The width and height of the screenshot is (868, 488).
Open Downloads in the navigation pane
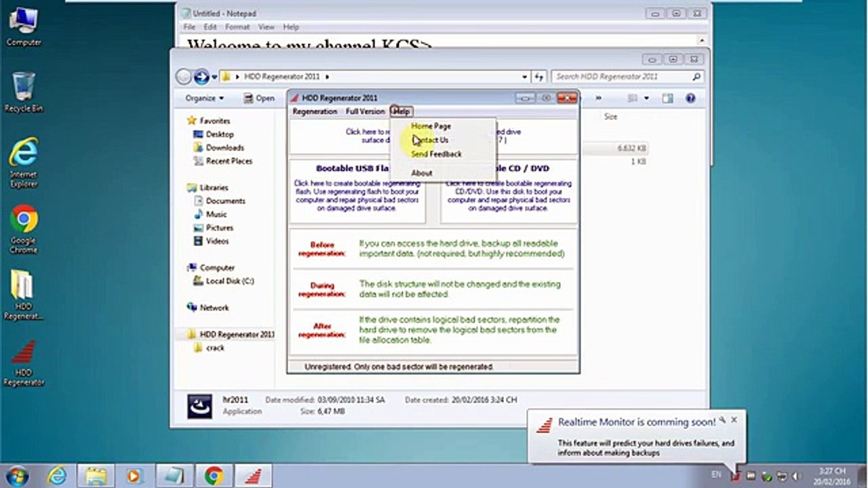(225, 148)
